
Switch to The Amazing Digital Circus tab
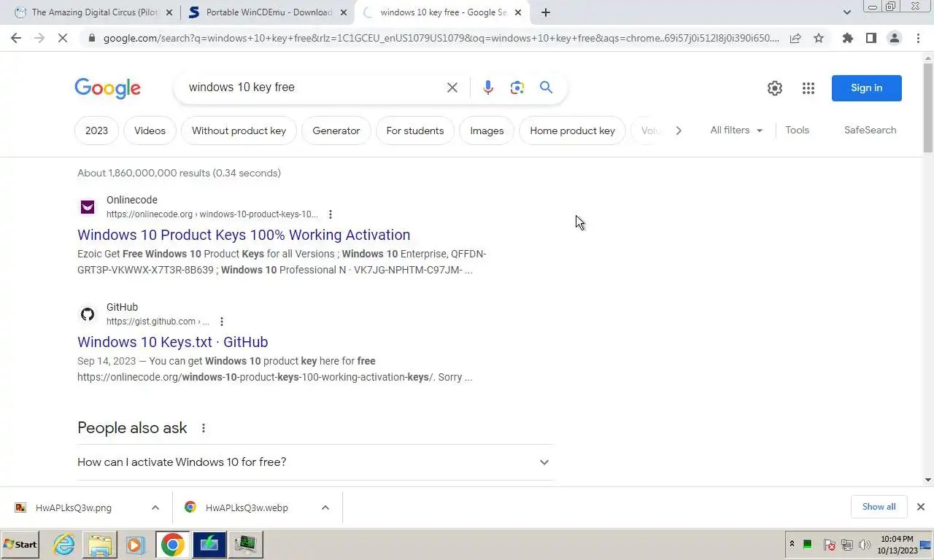click(93, 12)
